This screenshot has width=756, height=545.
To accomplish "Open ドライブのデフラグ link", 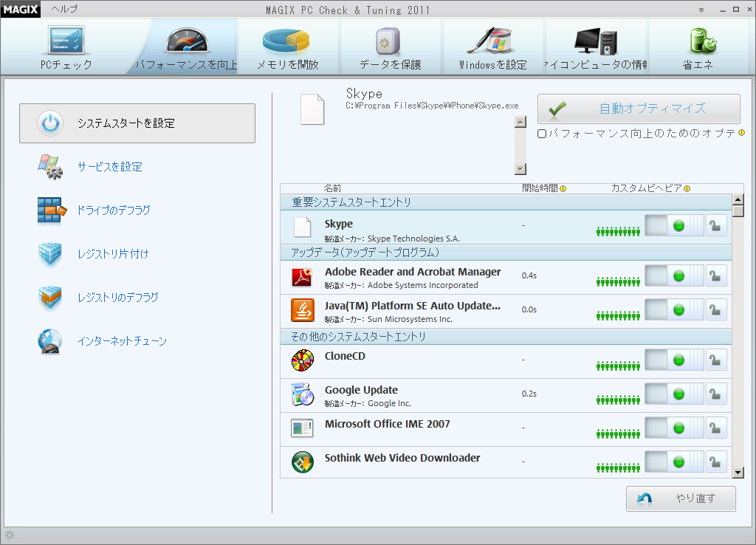I will 114,210.
